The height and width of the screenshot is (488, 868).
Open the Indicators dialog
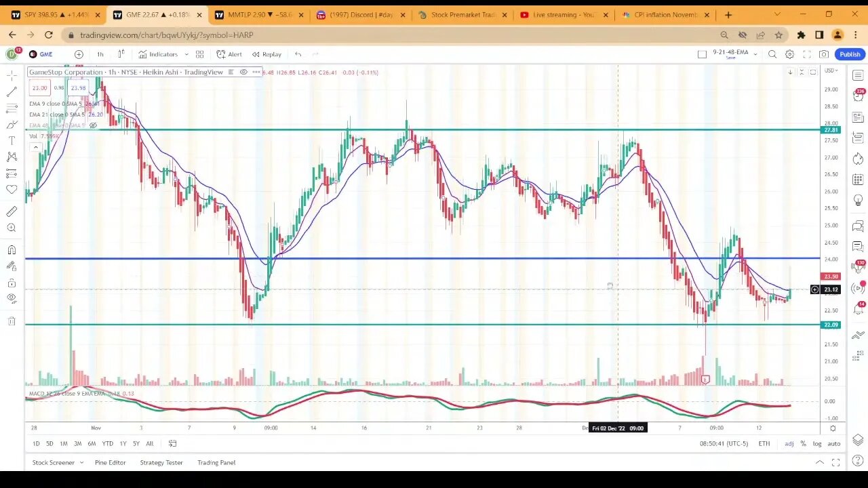coord(158,54)
